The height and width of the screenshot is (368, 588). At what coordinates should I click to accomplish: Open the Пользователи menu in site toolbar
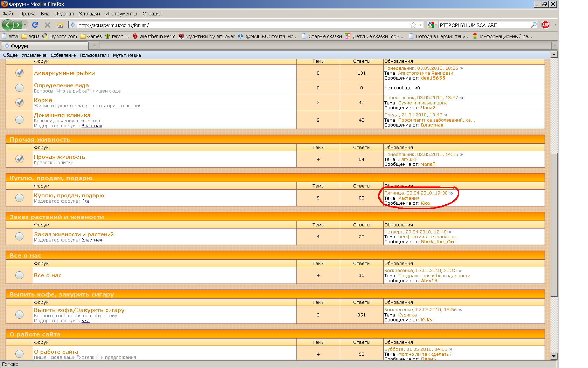point(94,55)
